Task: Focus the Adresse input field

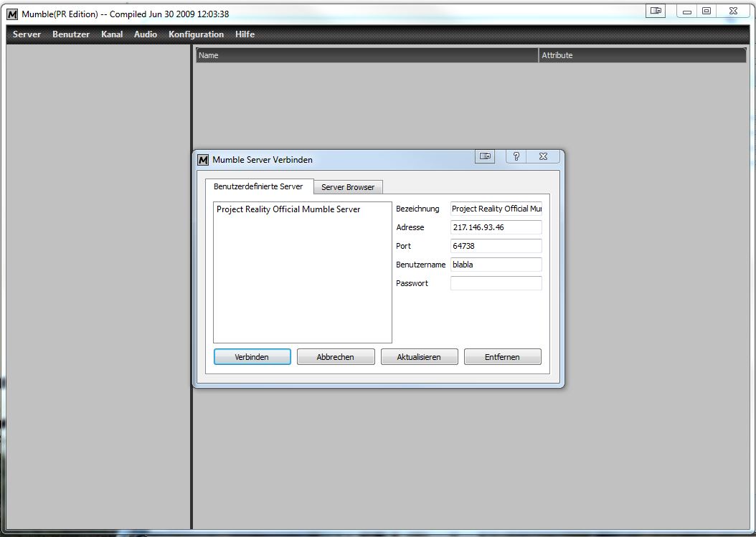Action: pyautogui.click(x=496, y=227)
